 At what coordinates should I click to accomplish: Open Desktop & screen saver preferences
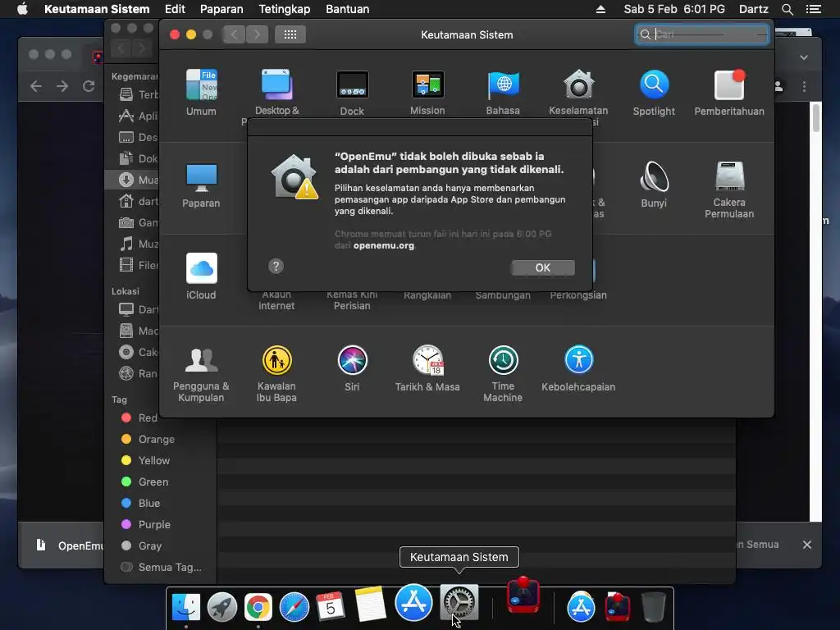(276, 92)
